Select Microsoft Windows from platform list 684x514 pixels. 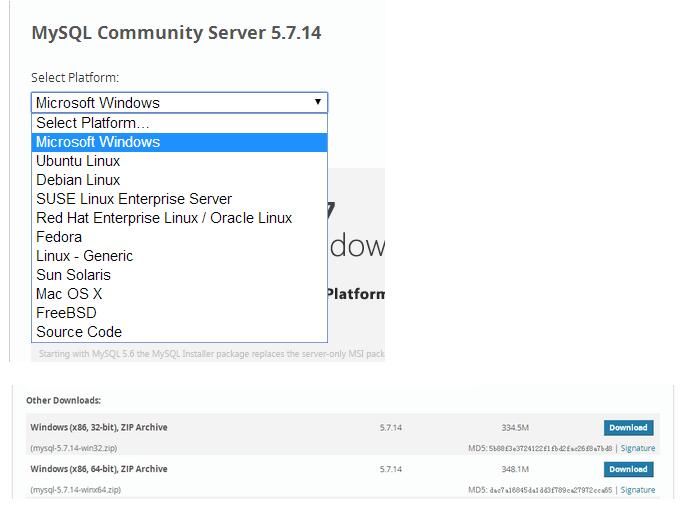pyautogui.click(x=98, y=142)
